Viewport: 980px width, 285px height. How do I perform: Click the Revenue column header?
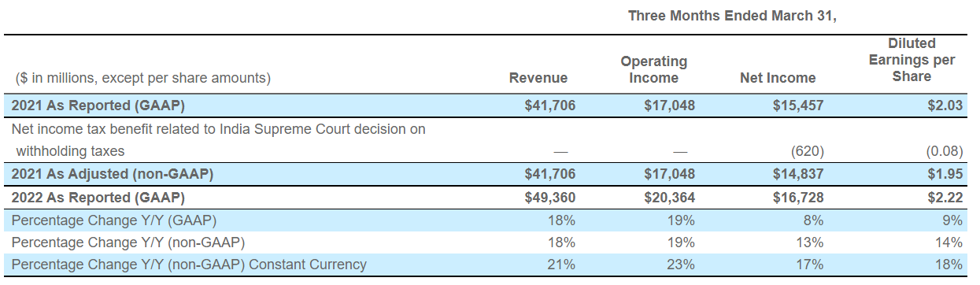pos(538,78)
